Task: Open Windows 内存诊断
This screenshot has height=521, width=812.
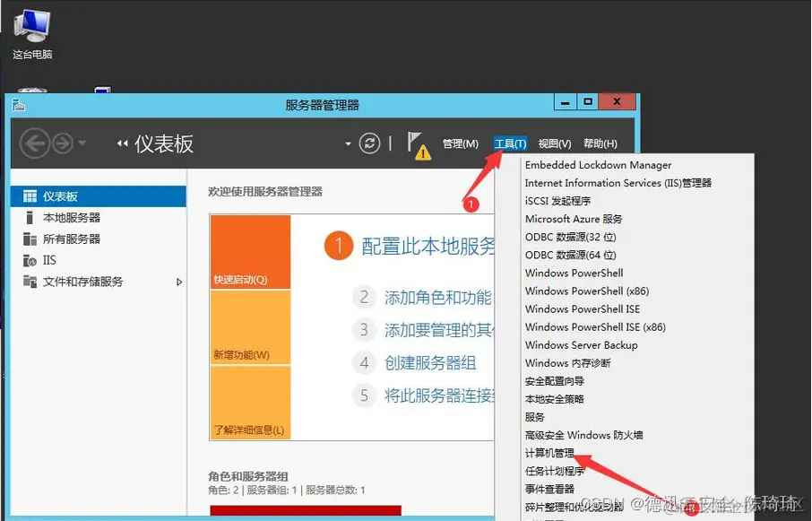Action: [x=568, y=363]
